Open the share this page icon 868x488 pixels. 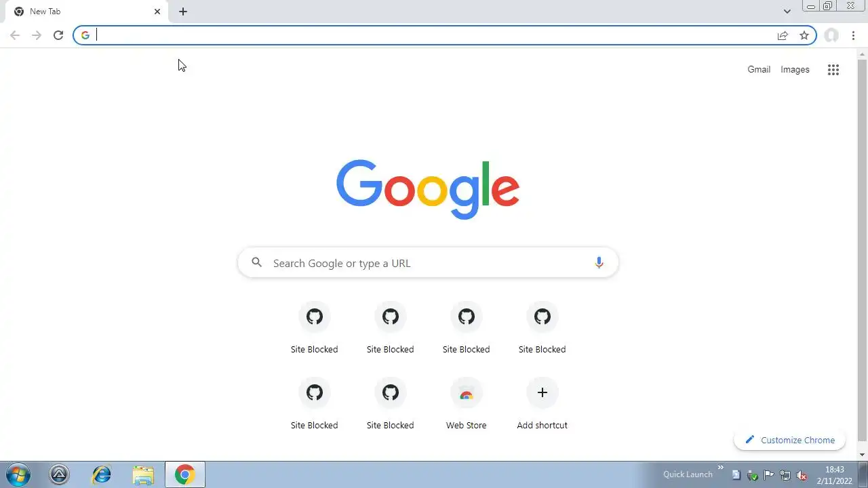783,35
